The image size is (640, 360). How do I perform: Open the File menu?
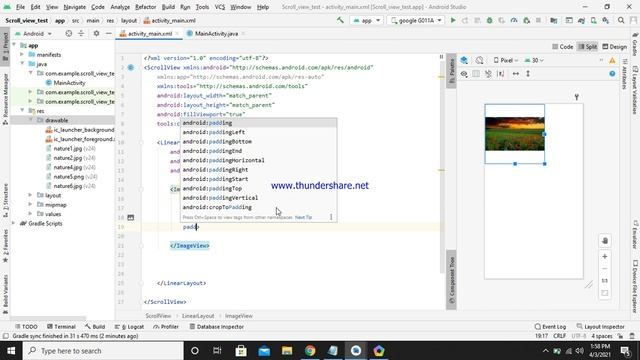tap(20, 7)
